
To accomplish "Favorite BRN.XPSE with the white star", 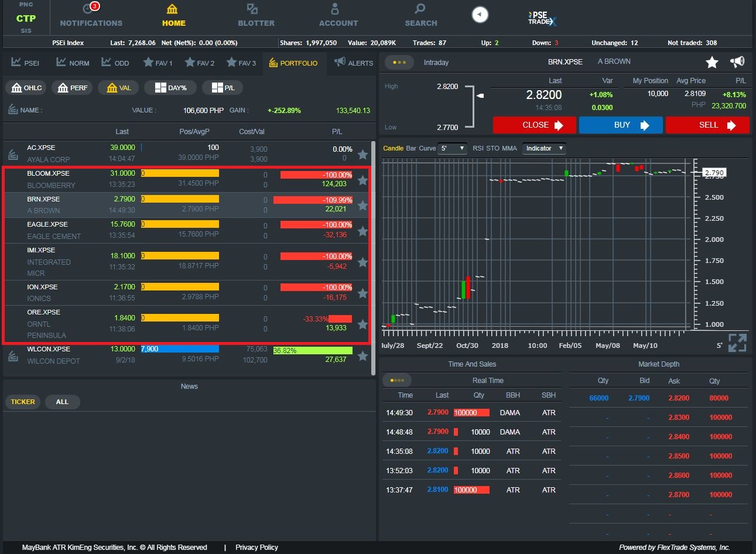I will (711, 62).
